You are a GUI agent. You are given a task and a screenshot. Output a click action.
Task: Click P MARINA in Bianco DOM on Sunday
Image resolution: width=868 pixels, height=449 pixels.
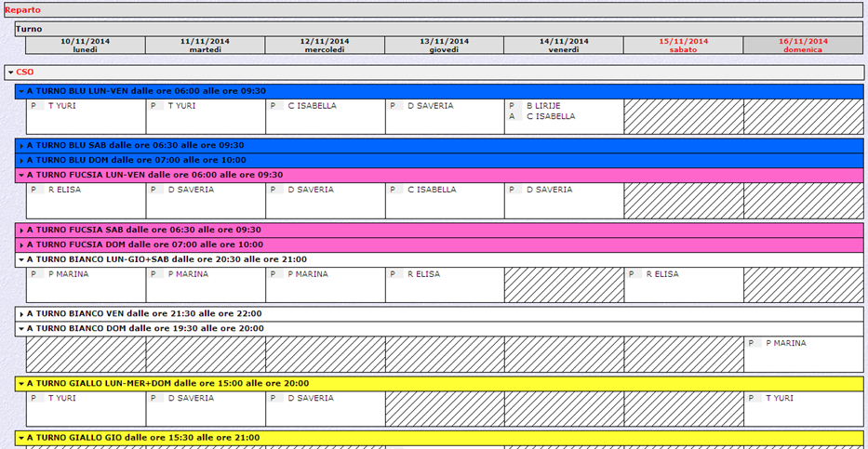click(x=786, y=343)
